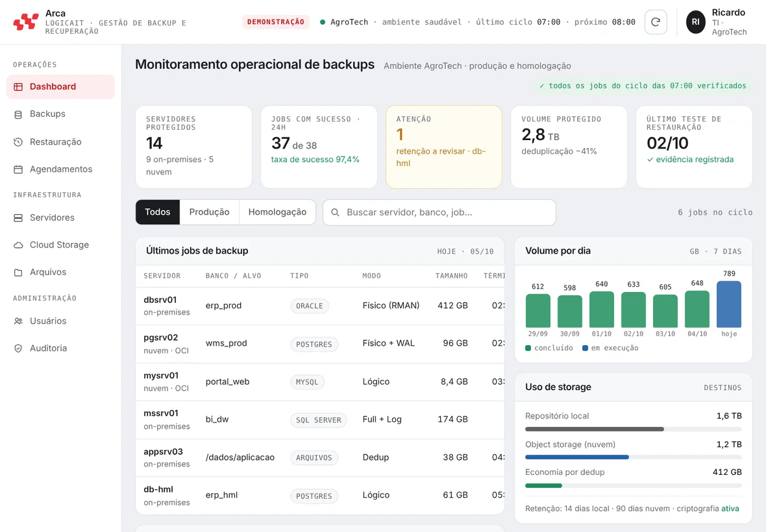Switch to Produção filter tab
Image resolution: width=766 pixels, height=532 pixels.
point(209,212)
